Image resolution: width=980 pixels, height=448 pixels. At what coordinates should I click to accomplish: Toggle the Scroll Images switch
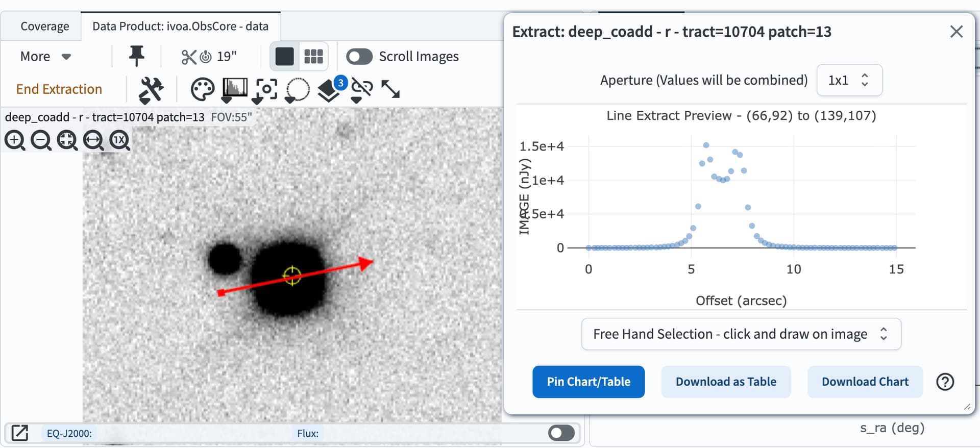359,56
